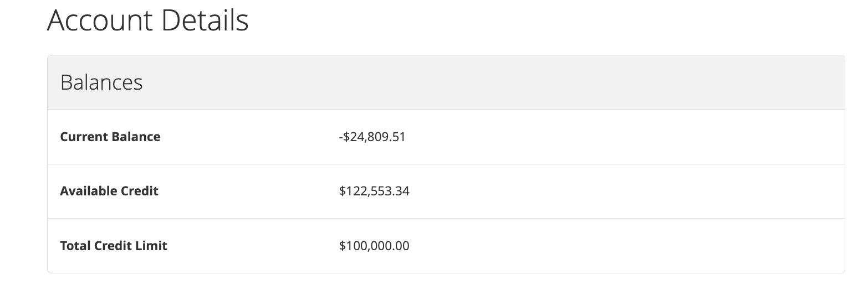This screenshot has width=868, height=290.
Task: Select the -$24,809.51 current balance amount
Action: tap(372, 137)
